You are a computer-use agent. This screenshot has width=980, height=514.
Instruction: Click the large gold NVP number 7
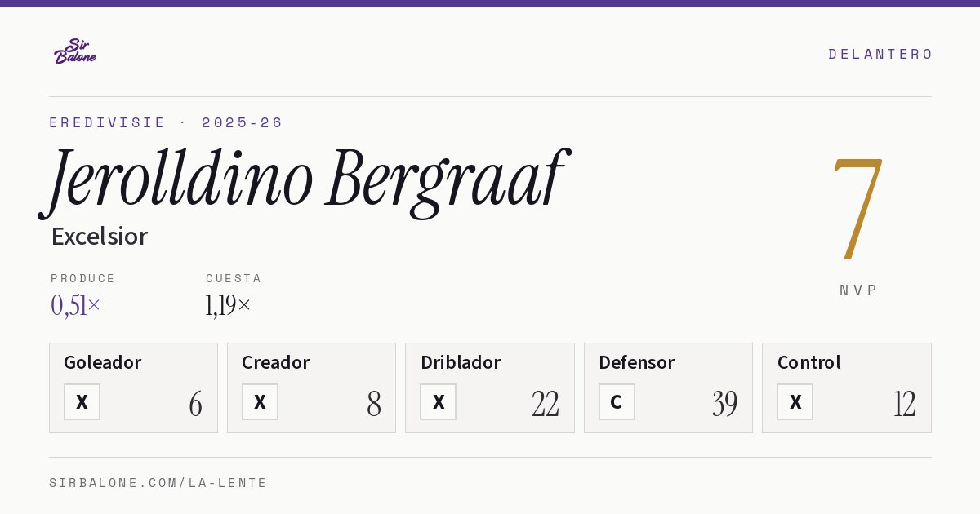pos(857,208)
